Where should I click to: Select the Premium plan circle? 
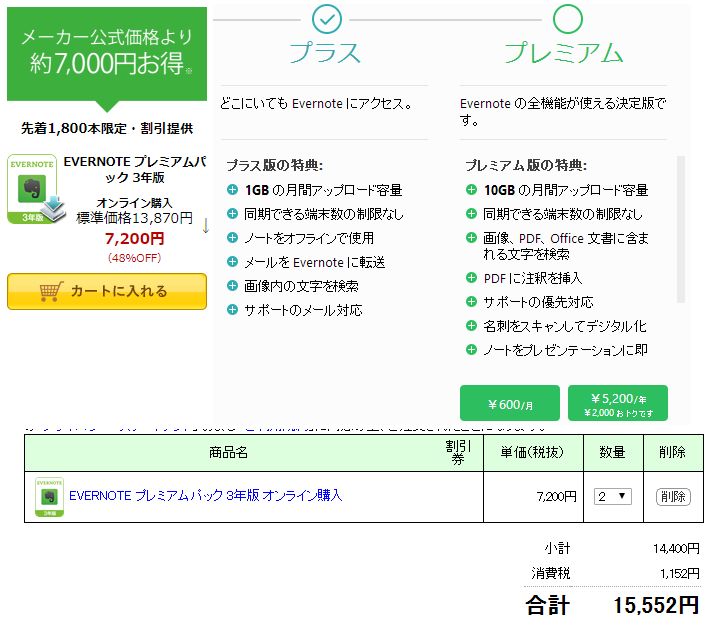(567, 19)
